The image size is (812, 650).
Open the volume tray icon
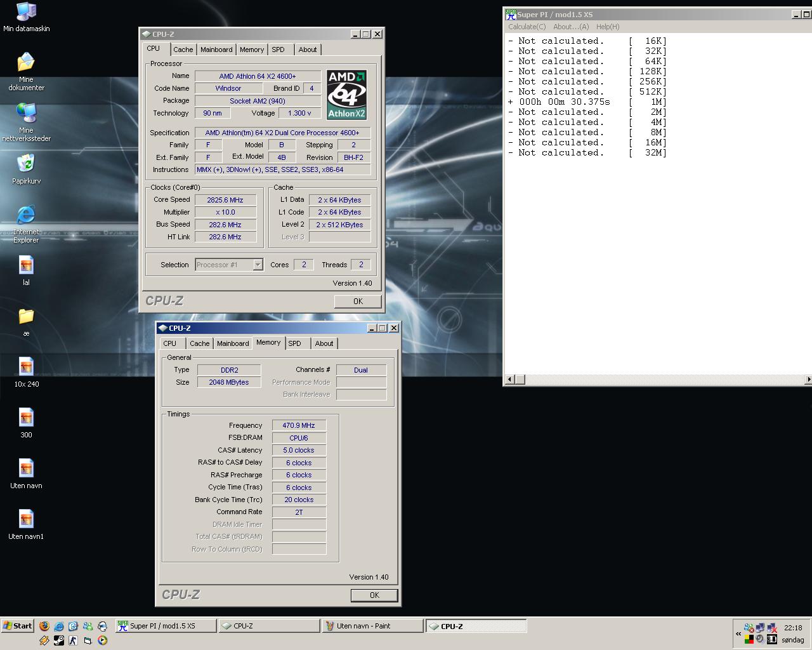tap(760, 639)
